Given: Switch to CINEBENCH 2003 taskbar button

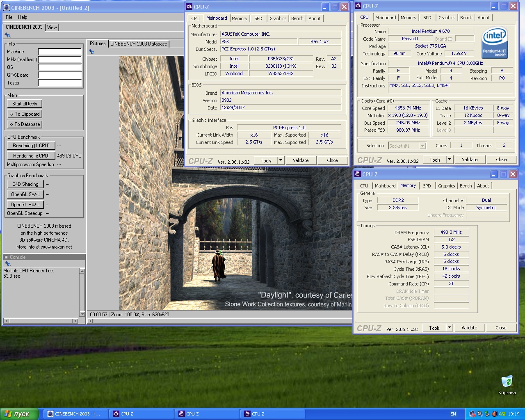Looking at the screenshot, I should tap(76, 414).
